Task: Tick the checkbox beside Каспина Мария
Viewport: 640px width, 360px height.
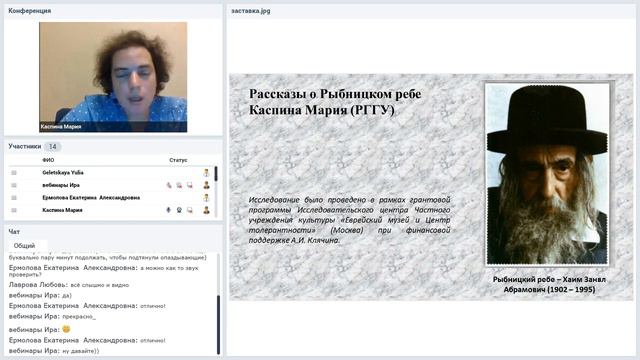Action: (x=14, y=210)
